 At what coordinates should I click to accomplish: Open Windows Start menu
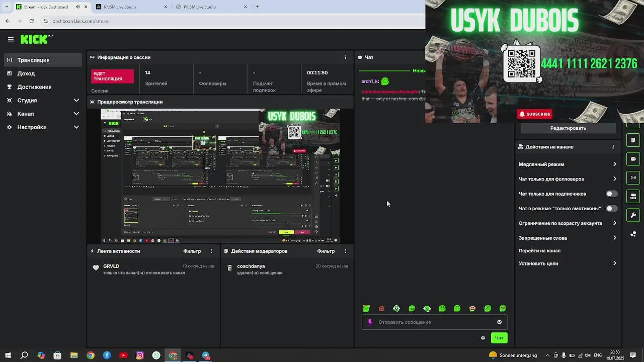pos(8,355)
